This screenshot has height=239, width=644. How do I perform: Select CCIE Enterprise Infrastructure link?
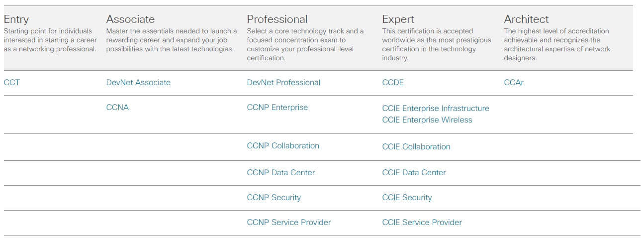pos(436,109)
